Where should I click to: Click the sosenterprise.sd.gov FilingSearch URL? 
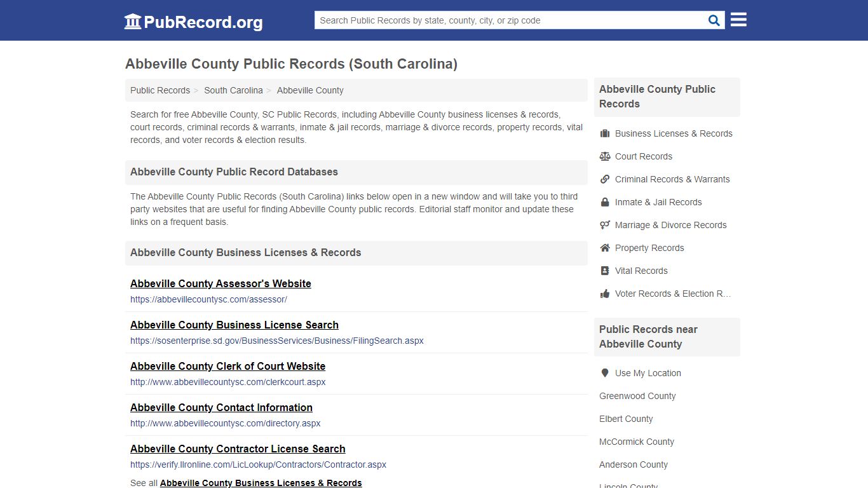[277, 341]
